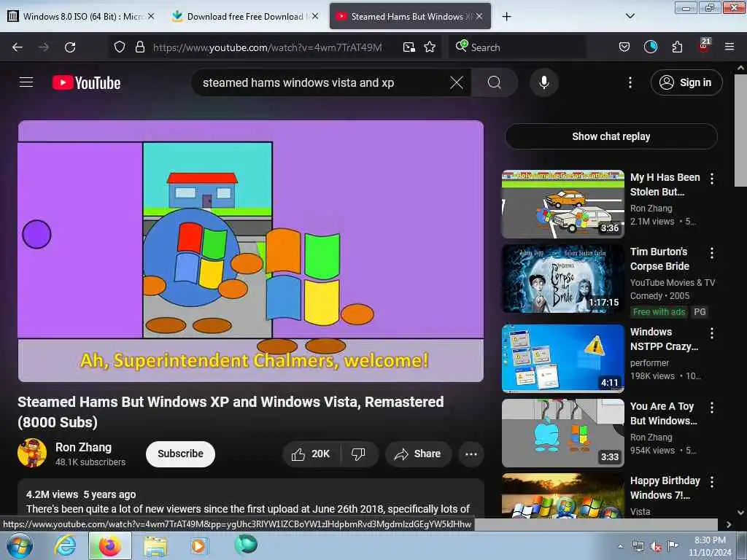Screen dimensions: 747x560
Task: Open the Windows Start orb
Action: coord(19,545)
